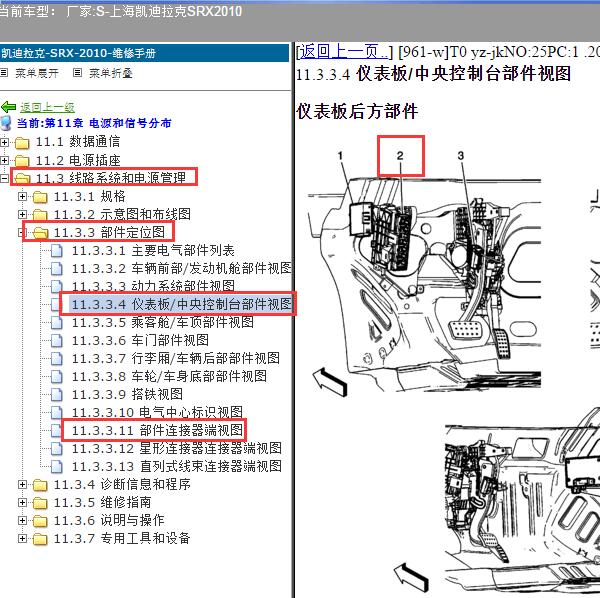Expand the 11.3.1 规格 folder

pos(23,197)
